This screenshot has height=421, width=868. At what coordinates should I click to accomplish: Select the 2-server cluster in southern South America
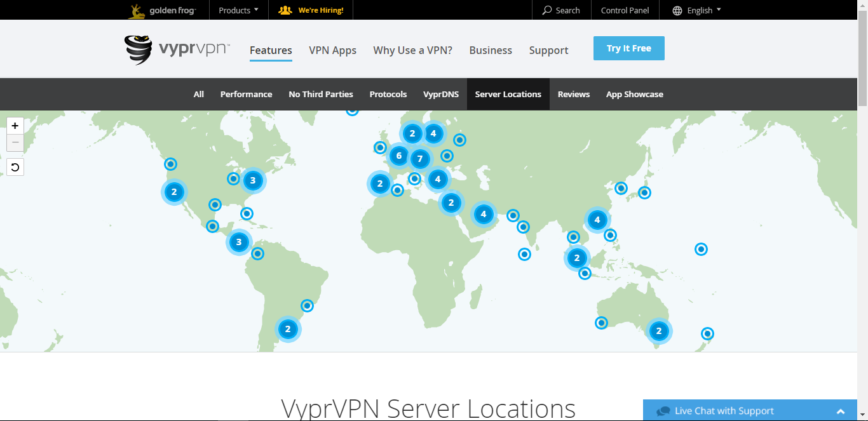point(288,329)
